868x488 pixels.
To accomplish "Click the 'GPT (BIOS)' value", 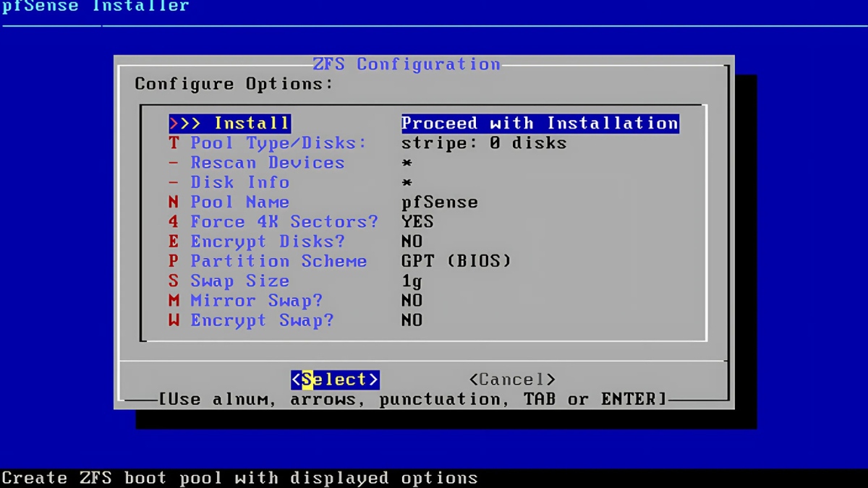I will [x=456, y=261].
